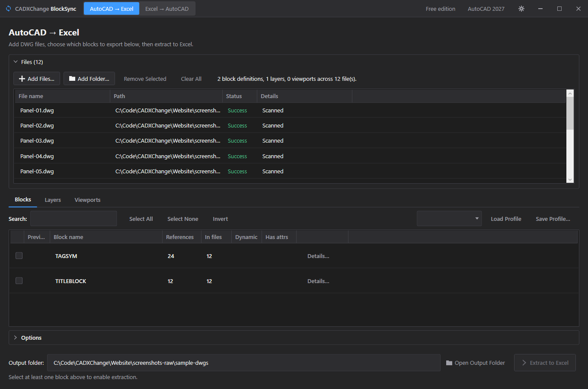This screenshot has height=389, width=588.
Task: Sort files by Status column header
Action: coord(240,96)
